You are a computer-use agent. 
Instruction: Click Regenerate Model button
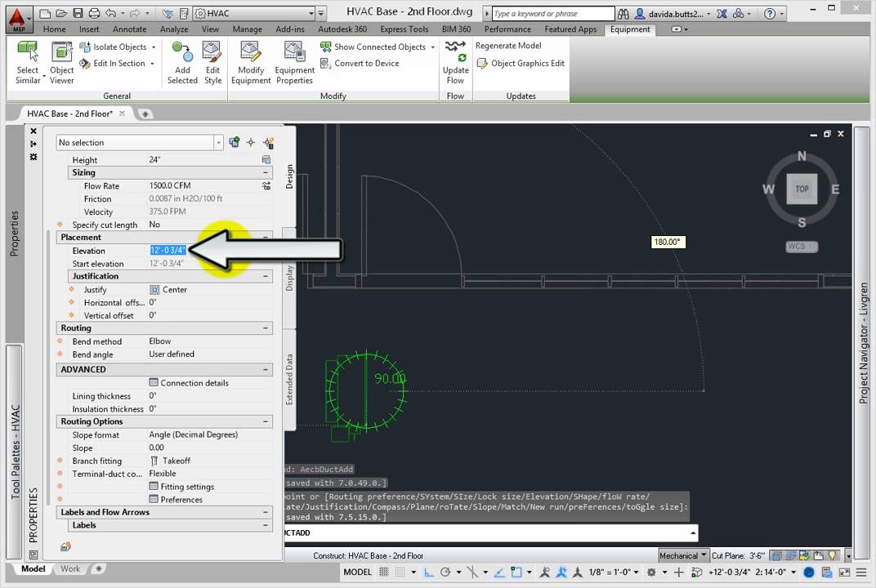508,46
